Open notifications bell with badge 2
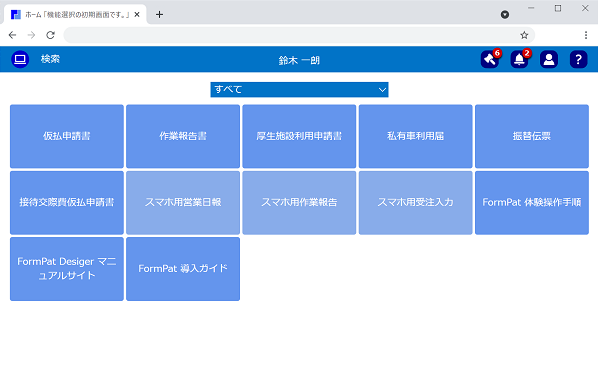The image size is (598, 373). click(519, 59)
